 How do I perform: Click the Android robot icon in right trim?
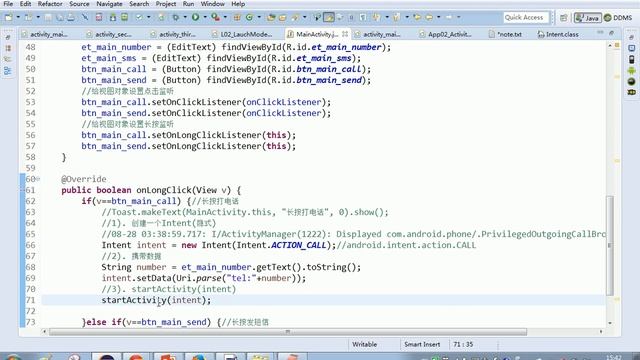[631, 71]
